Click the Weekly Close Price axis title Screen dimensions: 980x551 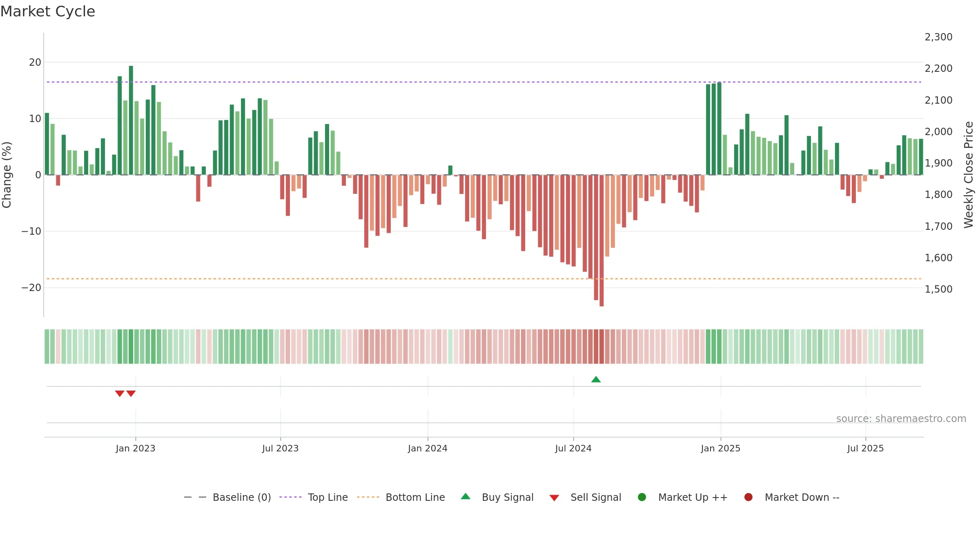969,175
